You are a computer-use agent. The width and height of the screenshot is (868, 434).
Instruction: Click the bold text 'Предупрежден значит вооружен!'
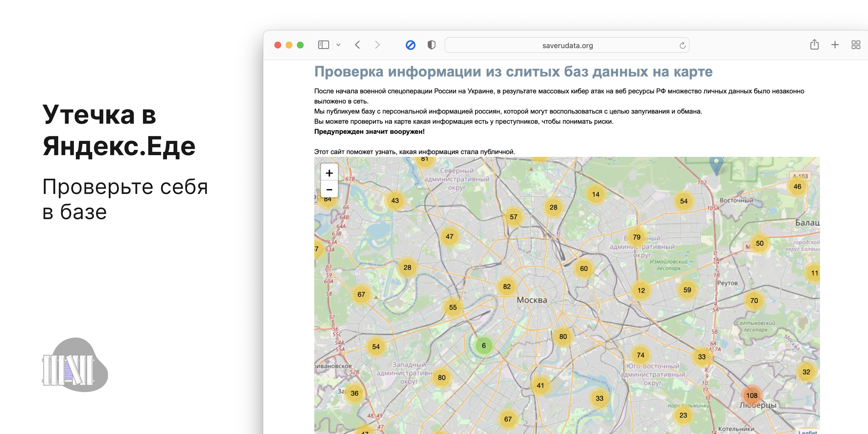coord(369,131)
